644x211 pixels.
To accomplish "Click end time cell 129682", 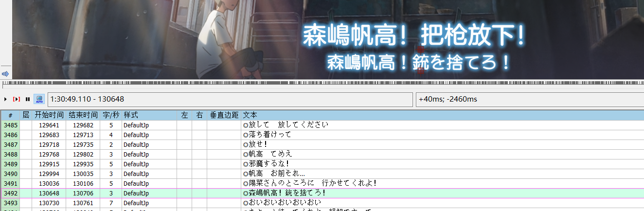I will 83,125.
